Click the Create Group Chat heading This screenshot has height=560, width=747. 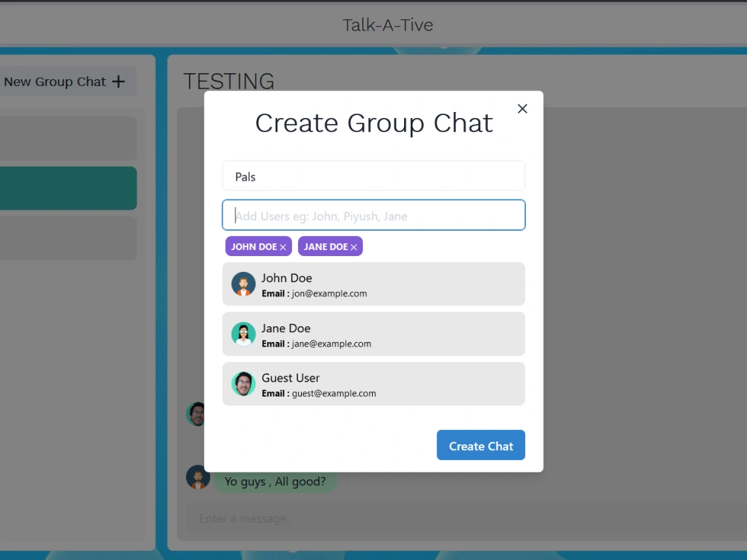374,123
